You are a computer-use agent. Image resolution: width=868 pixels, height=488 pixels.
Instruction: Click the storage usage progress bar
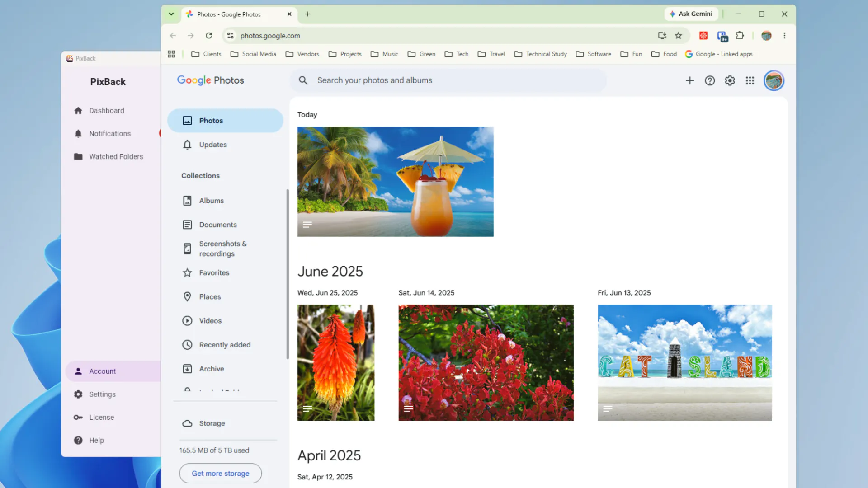click(228, 440)
